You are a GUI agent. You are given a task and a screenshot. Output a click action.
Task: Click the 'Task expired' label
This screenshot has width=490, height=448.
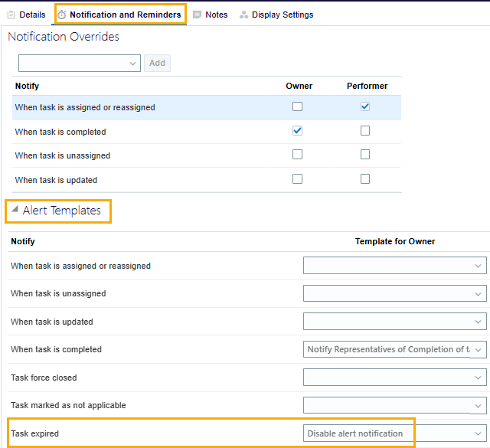34,433
